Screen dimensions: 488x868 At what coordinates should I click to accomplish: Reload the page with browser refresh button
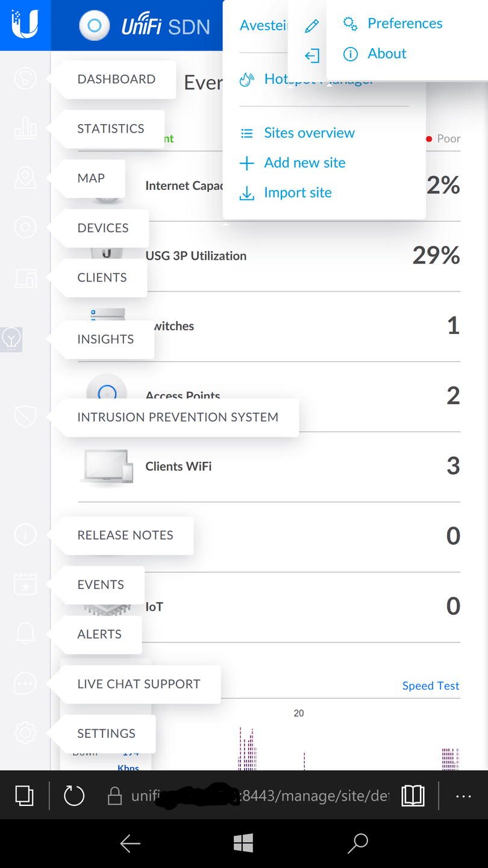tap(74, 796)
